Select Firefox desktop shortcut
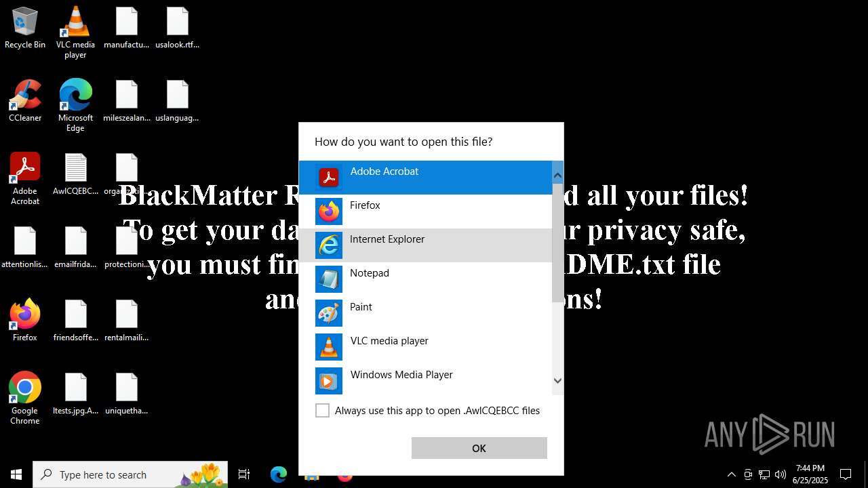 25,320
